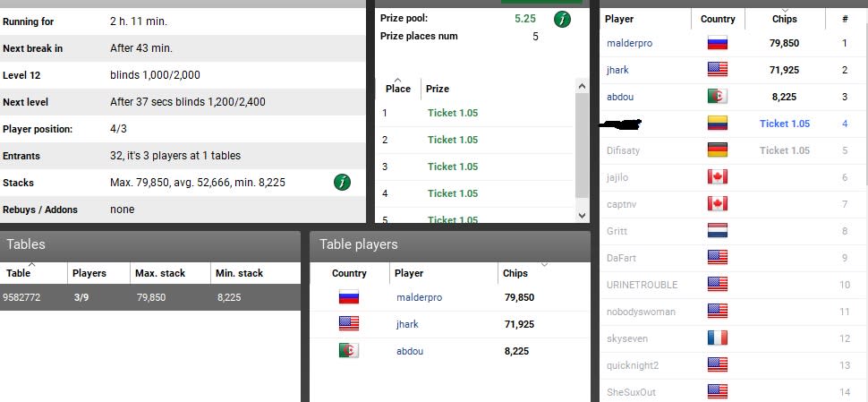Select table 9582772 row
The height and width of the screenshot is (402, 868).
[150, 297]
